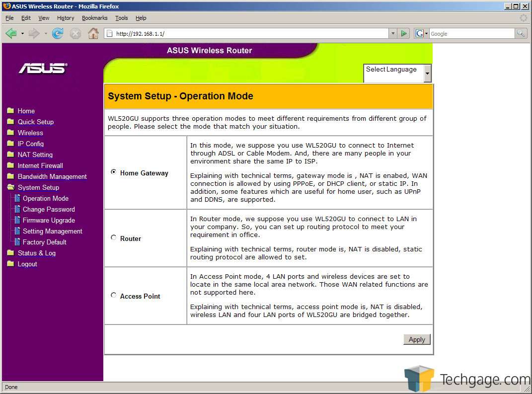Click the green Go button beside address bar
This screenshot has width=532, height=394.
404,33
